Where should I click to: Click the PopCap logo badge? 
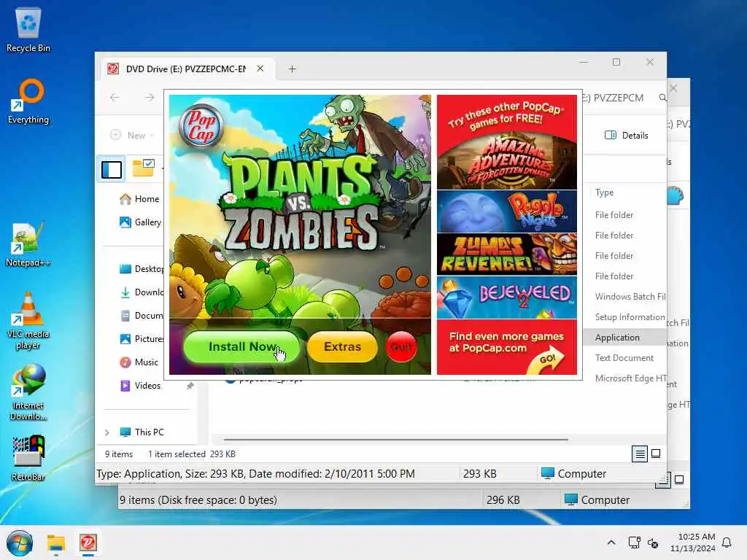pos(201,127)
